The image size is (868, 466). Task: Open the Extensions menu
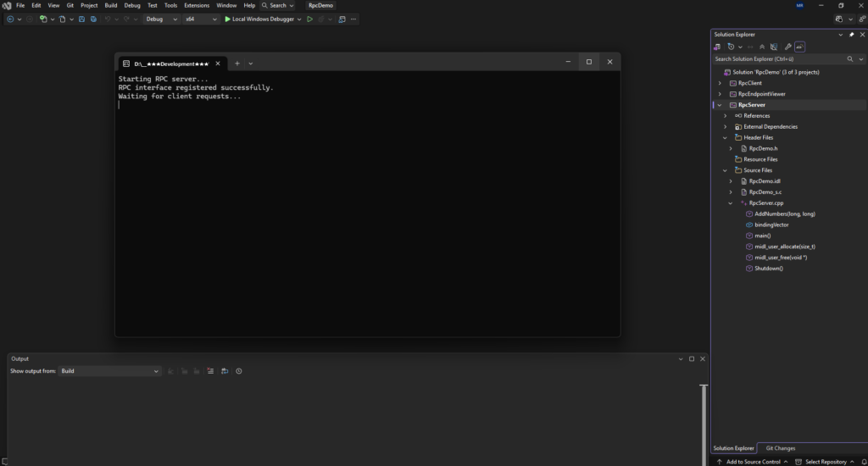197,6
